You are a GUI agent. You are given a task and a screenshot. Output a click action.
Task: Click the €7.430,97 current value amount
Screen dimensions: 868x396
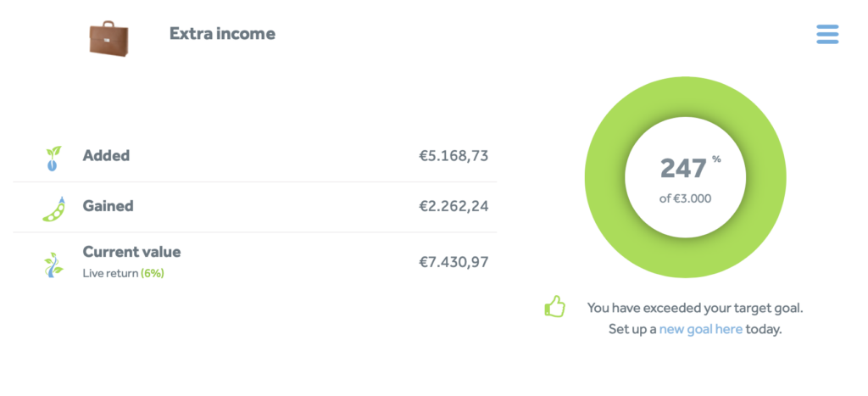(453, 263)
